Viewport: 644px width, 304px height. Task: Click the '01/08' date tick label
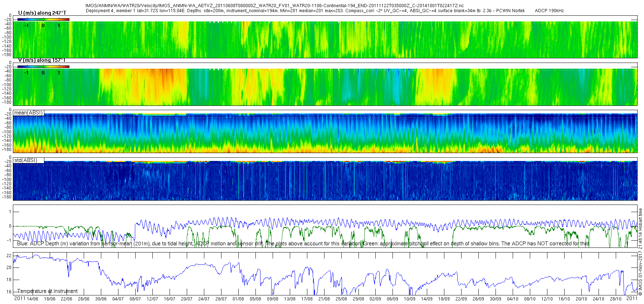238,299
